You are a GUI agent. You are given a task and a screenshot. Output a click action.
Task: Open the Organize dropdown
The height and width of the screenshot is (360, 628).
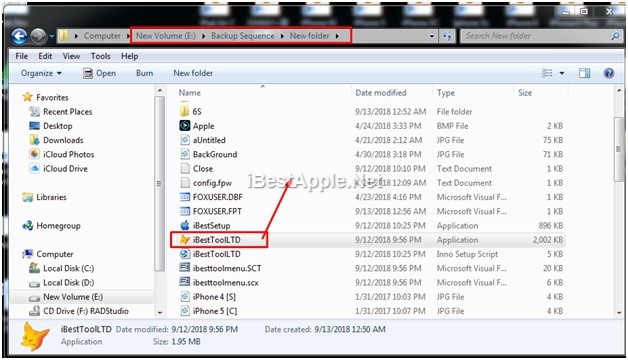tap(41, 73)
